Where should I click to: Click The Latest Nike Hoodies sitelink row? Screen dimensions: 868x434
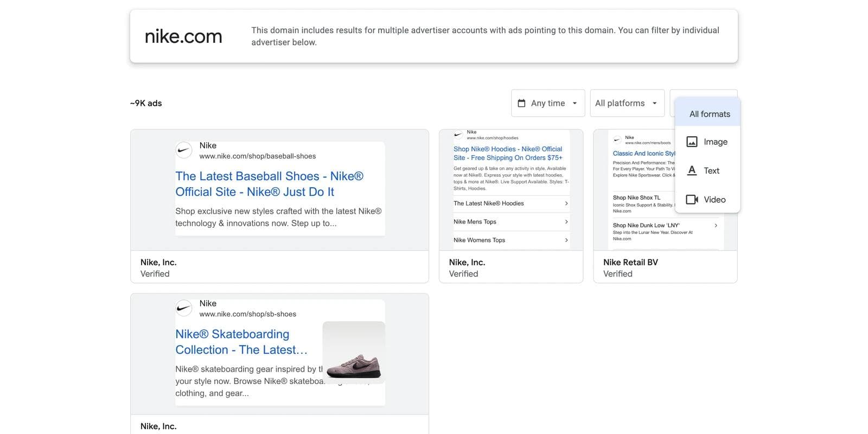511,203
